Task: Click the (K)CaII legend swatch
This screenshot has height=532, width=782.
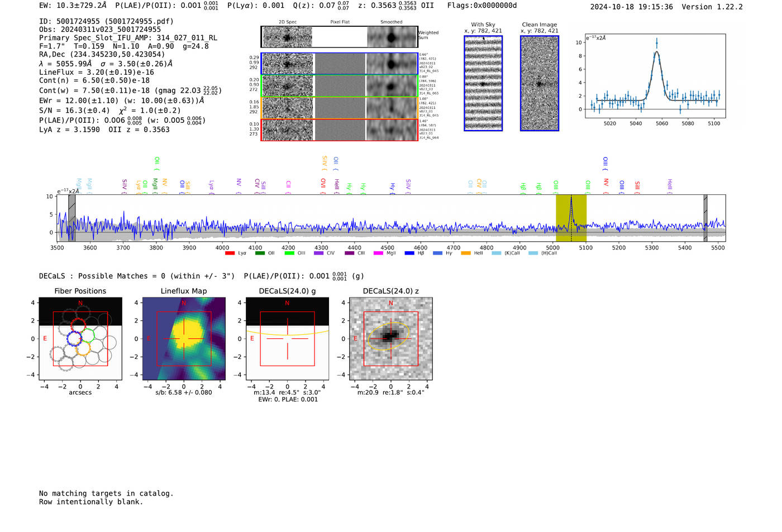Action: pos(496,253)
